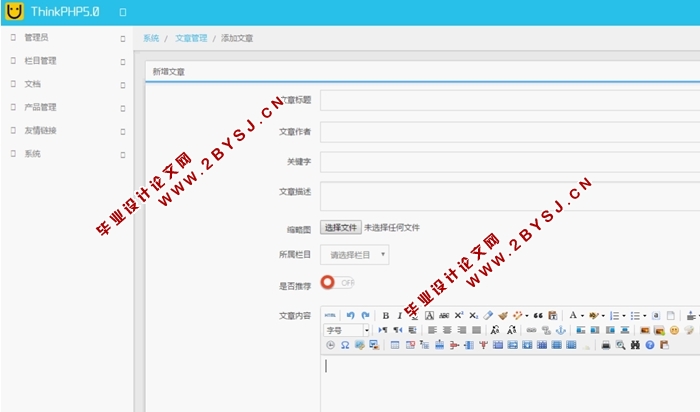Insert a blockquote
This screenshot has height=412, width=700.
pyautogui.click(x=538, y=316)
